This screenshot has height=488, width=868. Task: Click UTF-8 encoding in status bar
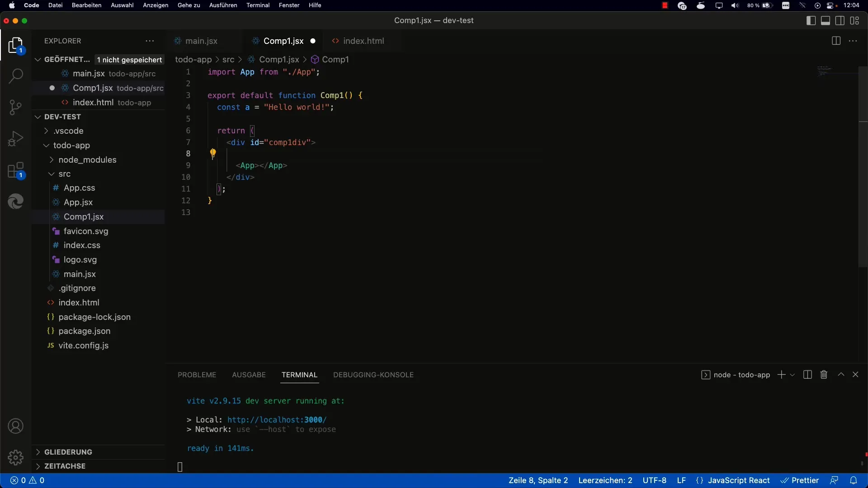tap(654, 480)
